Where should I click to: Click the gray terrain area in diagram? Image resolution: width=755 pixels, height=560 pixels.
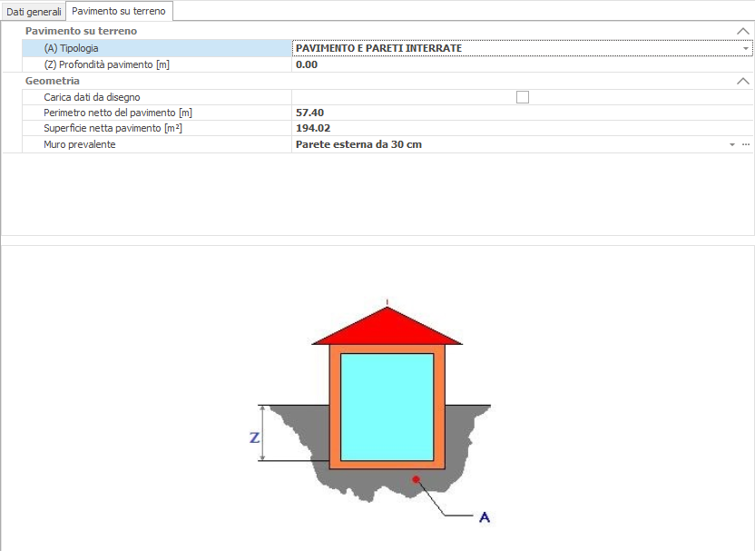(x=299, y=436)
